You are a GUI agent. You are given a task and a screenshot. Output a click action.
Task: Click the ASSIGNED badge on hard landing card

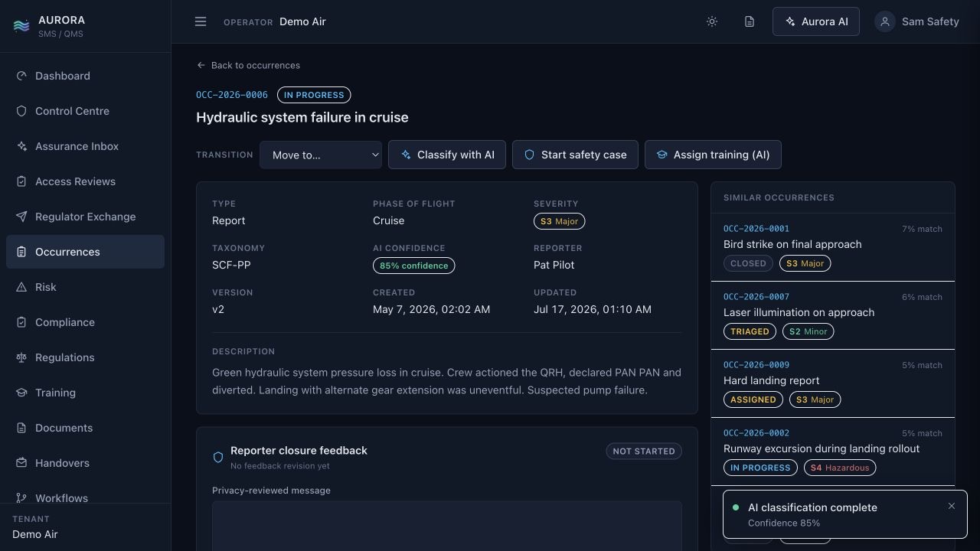(x=753, y=399)
